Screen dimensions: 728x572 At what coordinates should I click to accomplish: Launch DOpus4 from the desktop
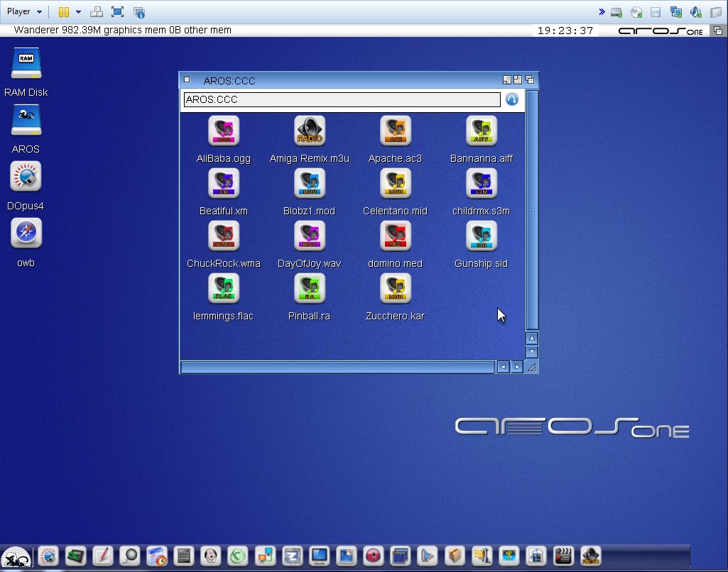[26, 177]
